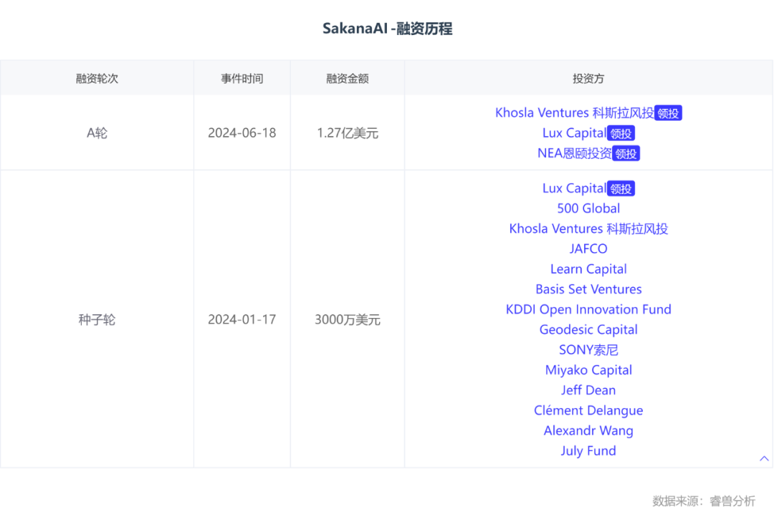Open Khosla Ventures link in A轮 row
This screenshot has height=532, width=774.
(x=575, y=113)
